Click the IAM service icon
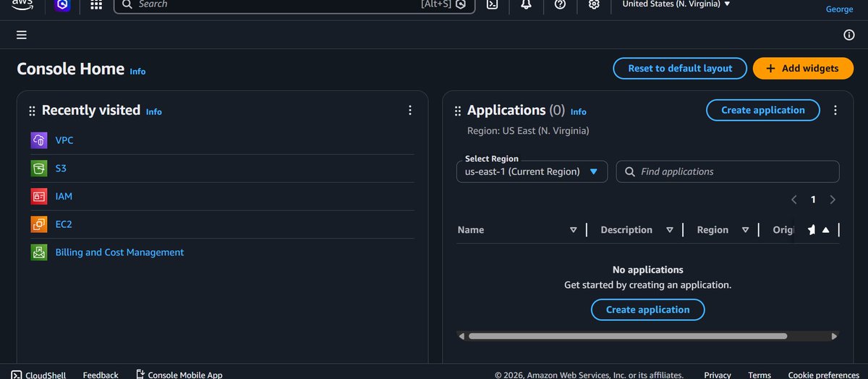The image size is (868, 379). (x=39, y=196)
